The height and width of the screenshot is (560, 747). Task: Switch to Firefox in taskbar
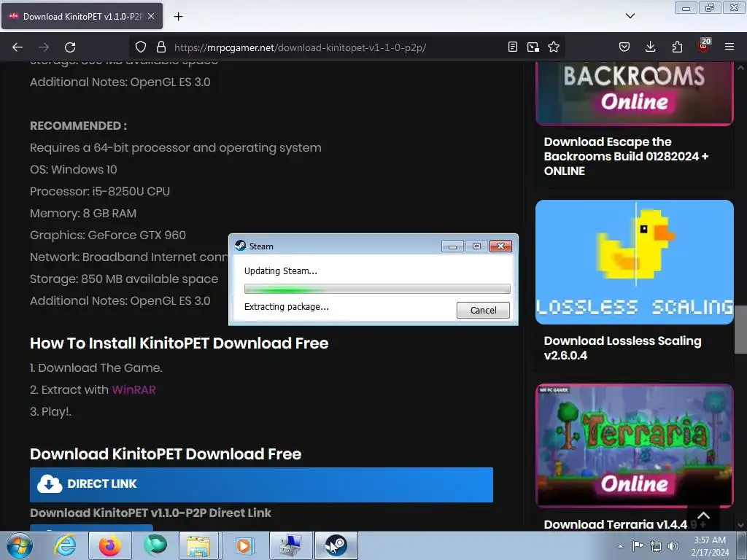pyautogui.click(x=110, y=545)
